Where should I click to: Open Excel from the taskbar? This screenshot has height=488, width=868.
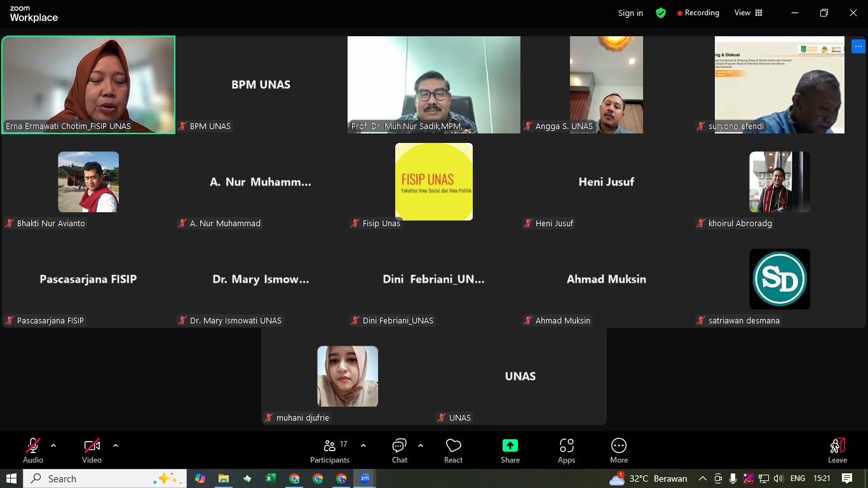pyautogui.click(x=271, y=478)
